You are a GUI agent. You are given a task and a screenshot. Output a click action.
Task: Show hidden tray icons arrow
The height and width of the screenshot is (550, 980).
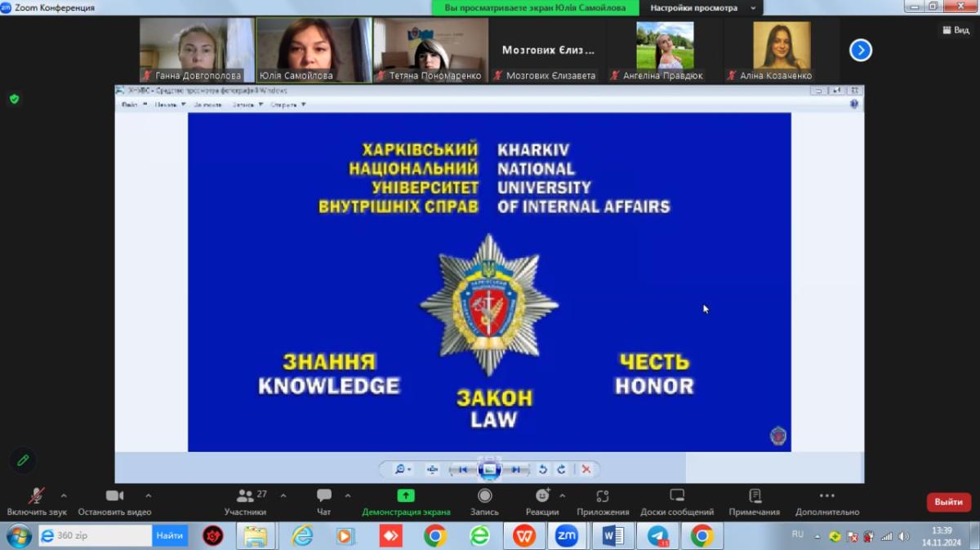[x=817, y=537]
